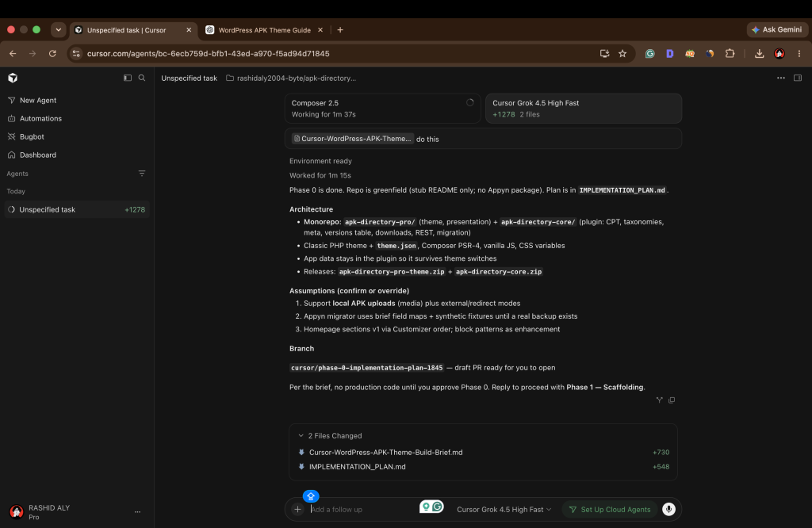Go forward in browser history

point(33,54)
